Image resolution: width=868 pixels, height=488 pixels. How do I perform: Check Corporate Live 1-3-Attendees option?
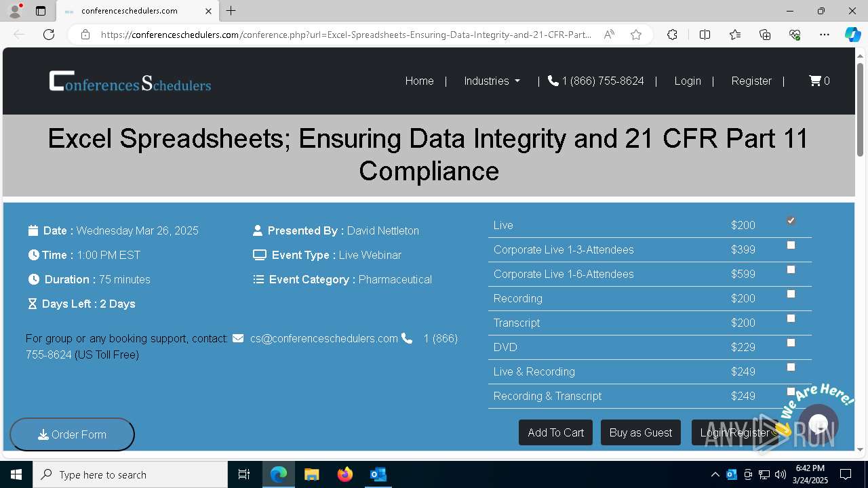[x=791, y=245]
